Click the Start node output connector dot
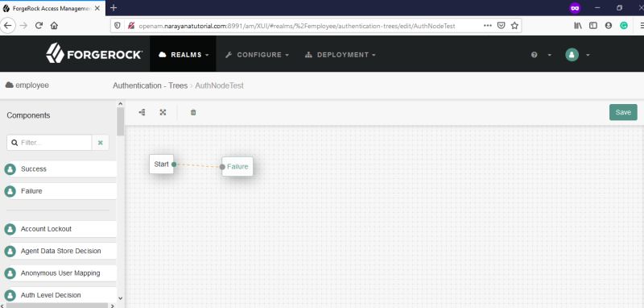This screenshot has width=644, height=308. click(x=174, y=164)
